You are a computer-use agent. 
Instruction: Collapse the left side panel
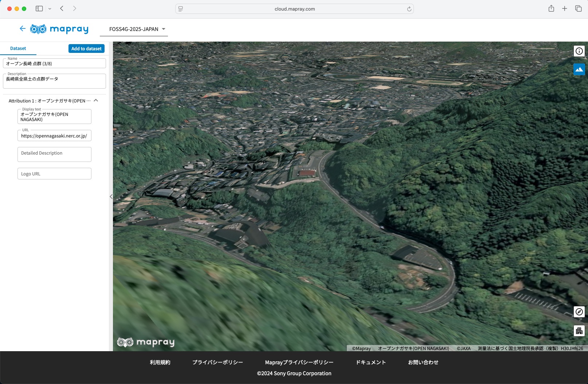click(111, 197)
